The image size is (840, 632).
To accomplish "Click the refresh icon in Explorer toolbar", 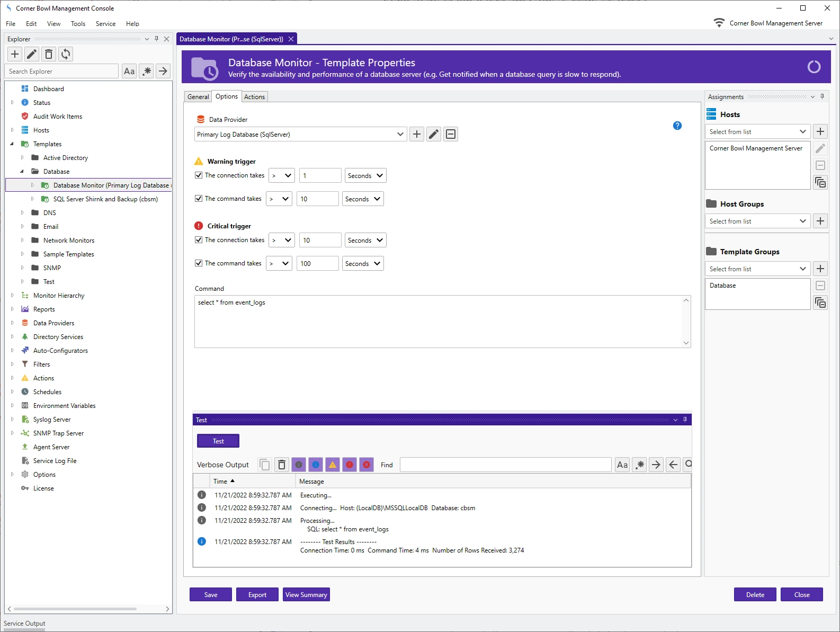I will coord(66,54).
